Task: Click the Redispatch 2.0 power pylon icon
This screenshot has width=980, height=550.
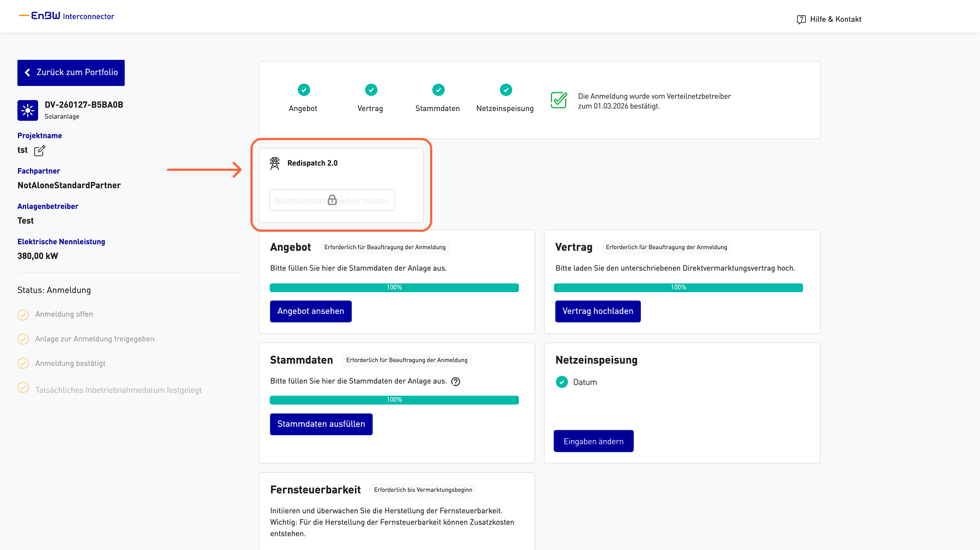Action: pyautogui.click(x=275, y=163)
